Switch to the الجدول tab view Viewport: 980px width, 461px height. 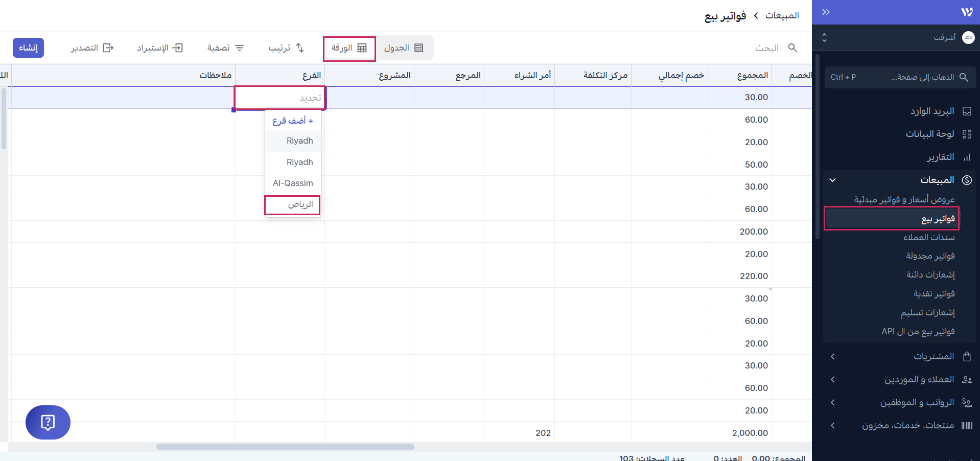(x=404, y=48)
